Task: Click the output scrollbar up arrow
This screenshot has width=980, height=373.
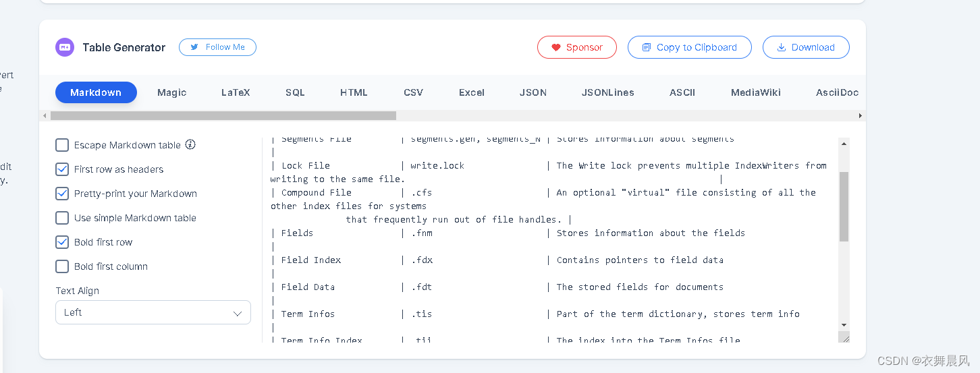Action: (844, 143)
